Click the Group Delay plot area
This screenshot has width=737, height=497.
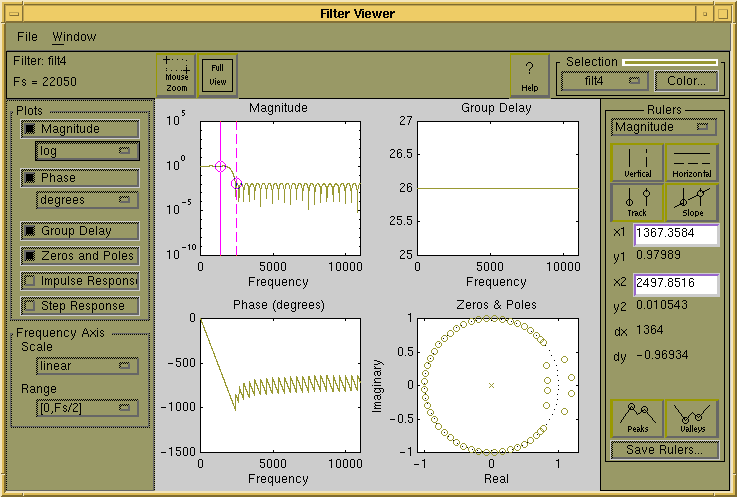point(498,188)
